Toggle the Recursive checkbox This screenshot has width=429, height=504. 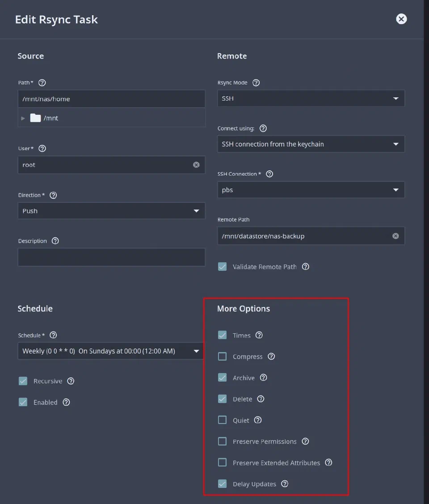23,381
